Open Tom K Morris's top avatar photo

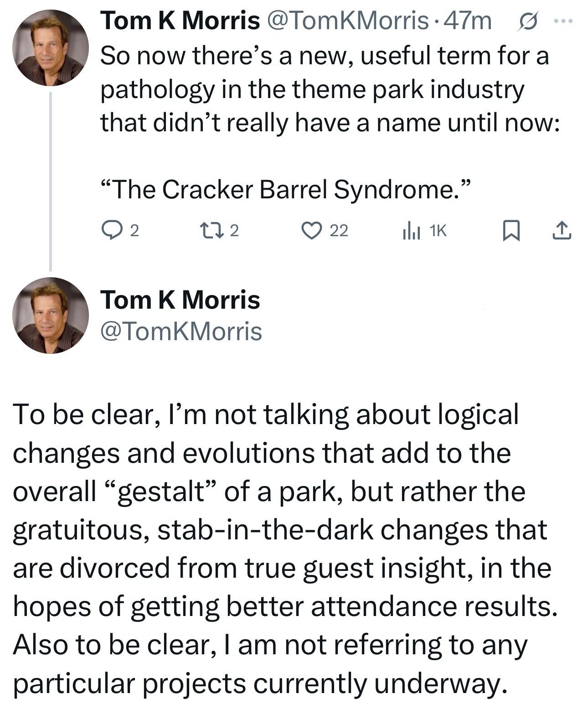click(50, 47)
